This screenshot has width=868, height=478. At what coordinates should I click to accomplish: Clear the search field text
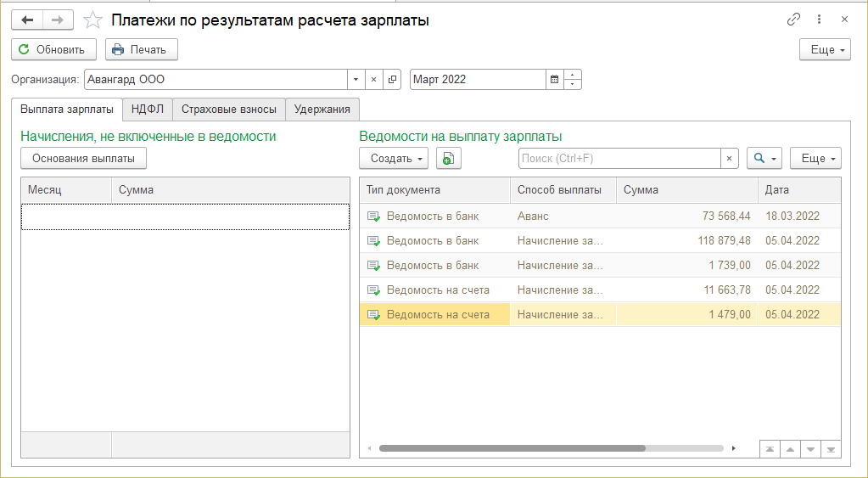click(730, 158)
